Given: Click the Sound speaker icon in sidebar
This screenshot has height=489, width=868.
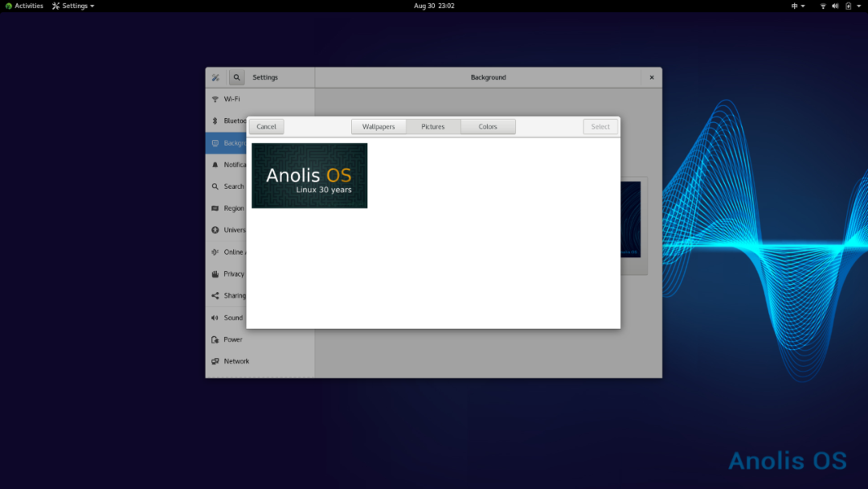Looking at the screenshot, I should pos(215,318).
